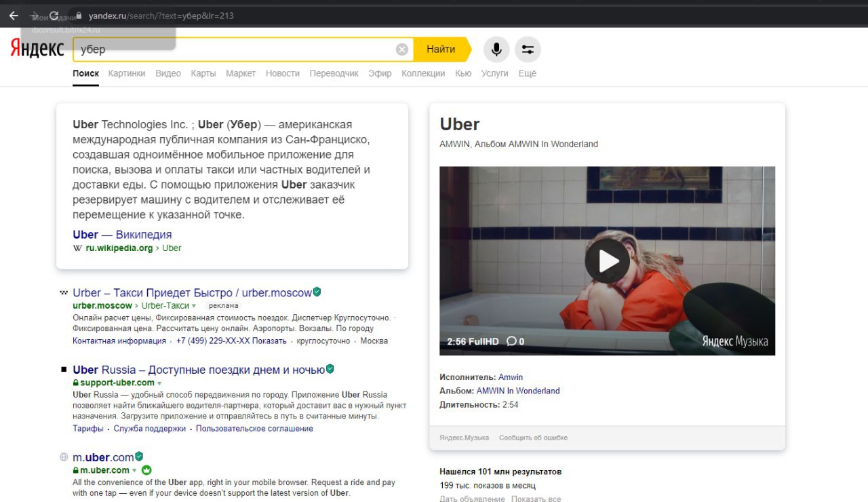Expand the m.uber.com URL dropdown arrow
The image size is (868, 502).
(x=134, y=471)
